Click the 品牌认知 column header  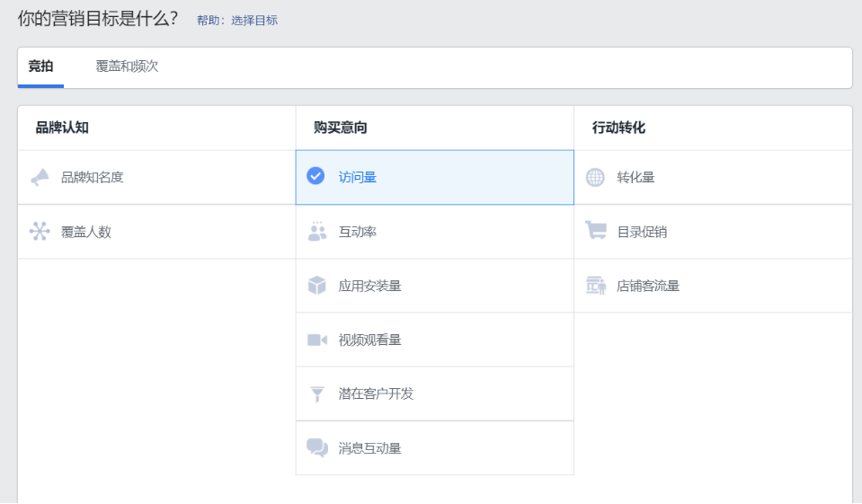pos(62,128)
